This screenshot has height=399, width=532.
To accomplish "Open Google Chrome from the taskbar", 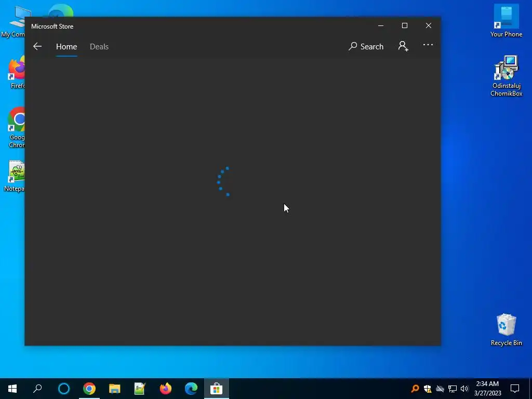I will [x=89, y=389].
